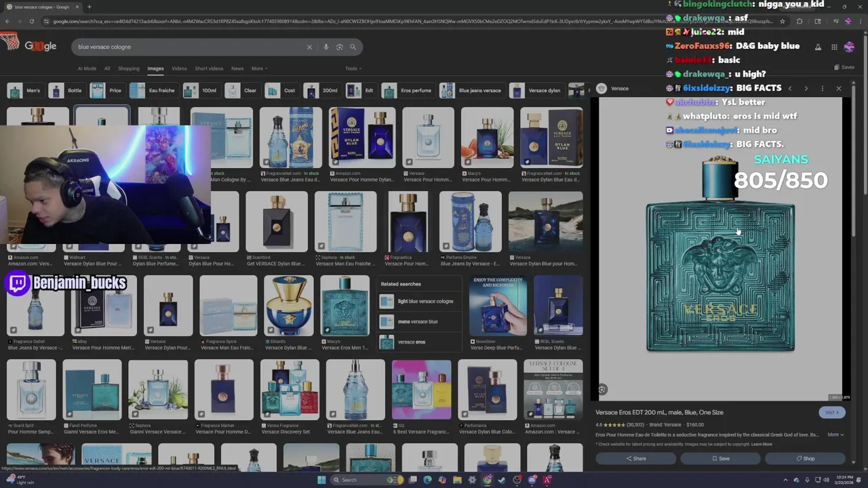Filter images by Versace dylan chip
This screenshot has width=868, height=488.
[x=536, y=90]
